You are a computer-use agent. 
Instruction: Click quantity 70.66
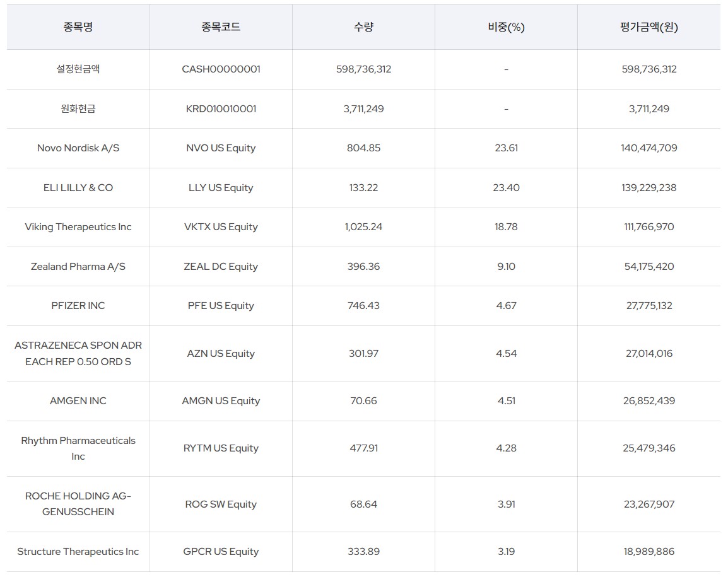[x=363, y=400]
